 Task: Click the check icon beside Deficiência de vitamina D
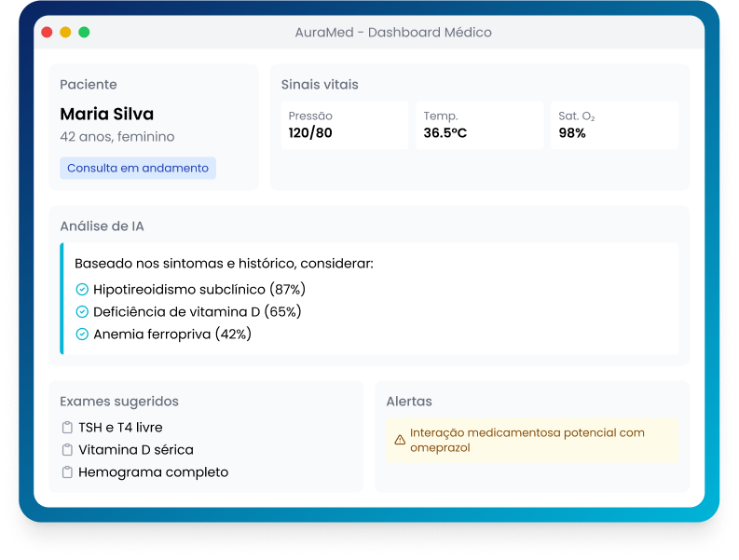coord(82,312)
